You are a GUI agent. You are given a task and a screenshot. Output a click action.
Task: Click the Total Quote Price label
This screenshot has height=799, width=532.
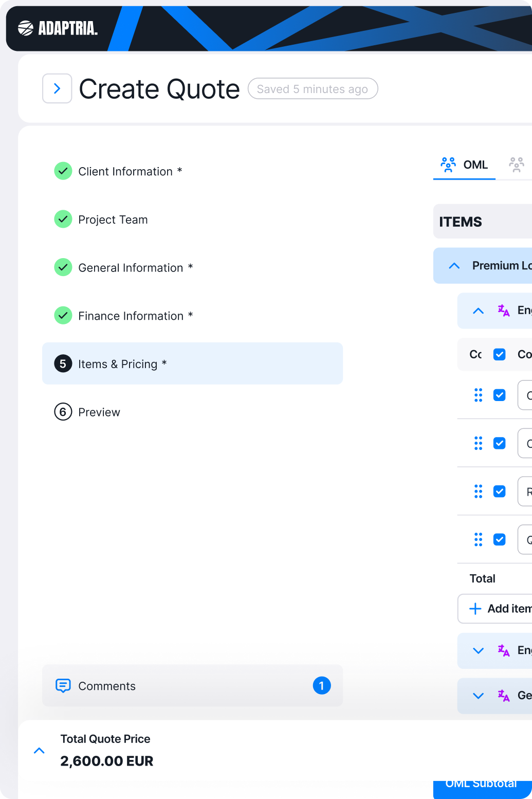tap(105, 739)
